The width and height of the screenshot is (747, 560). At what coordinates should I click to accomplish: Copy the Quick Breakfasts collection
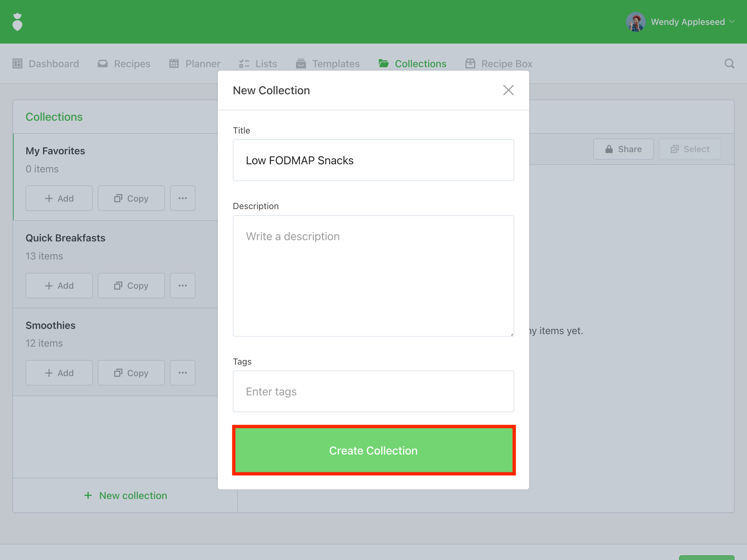point(131,286)
